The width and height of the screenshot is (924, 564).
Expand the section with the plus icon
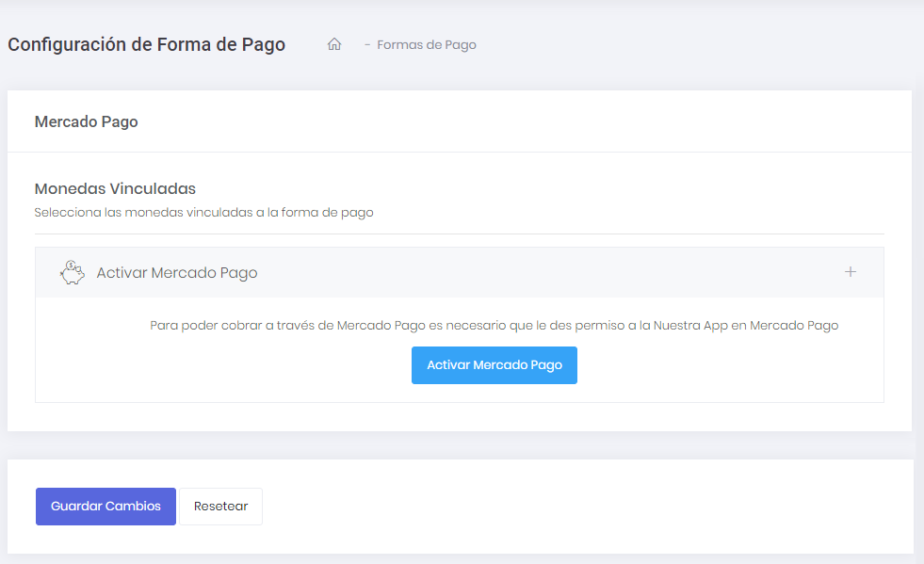tap(850, 272)
